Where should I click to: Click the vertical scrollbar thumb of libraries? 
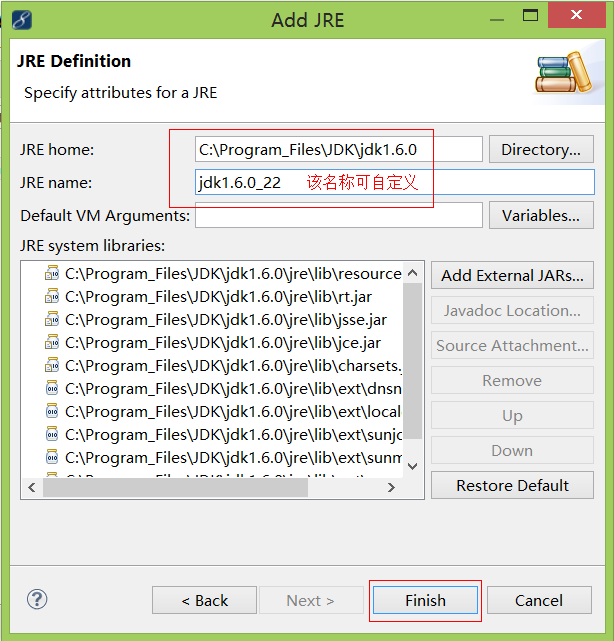pos(412,361)
